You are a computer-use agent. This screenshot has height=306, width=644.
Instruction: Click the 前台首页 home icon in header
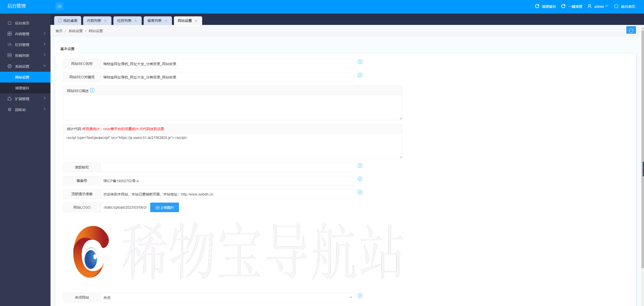pyautogui.click(x=616, y=6)
